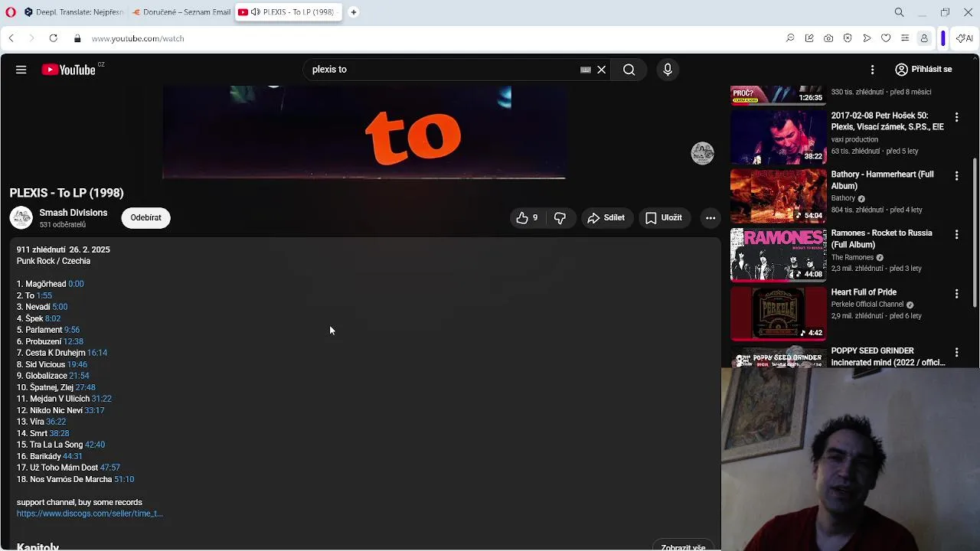Screen dimensions: 980x551
Task: Jump to Nos Vamos De Marcha 51:10
Action: pos(124,479)
